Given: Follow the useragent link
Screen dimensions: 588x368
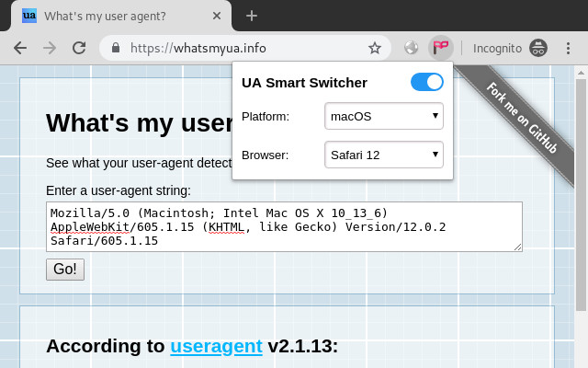Looking at the screenshot, I should coord(217,346).
